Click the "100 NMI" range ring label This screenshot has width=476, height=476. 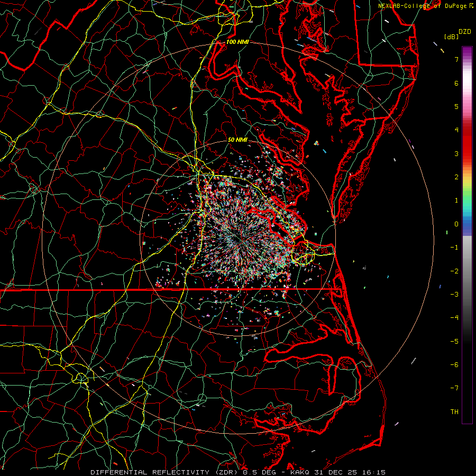(237, 42)
